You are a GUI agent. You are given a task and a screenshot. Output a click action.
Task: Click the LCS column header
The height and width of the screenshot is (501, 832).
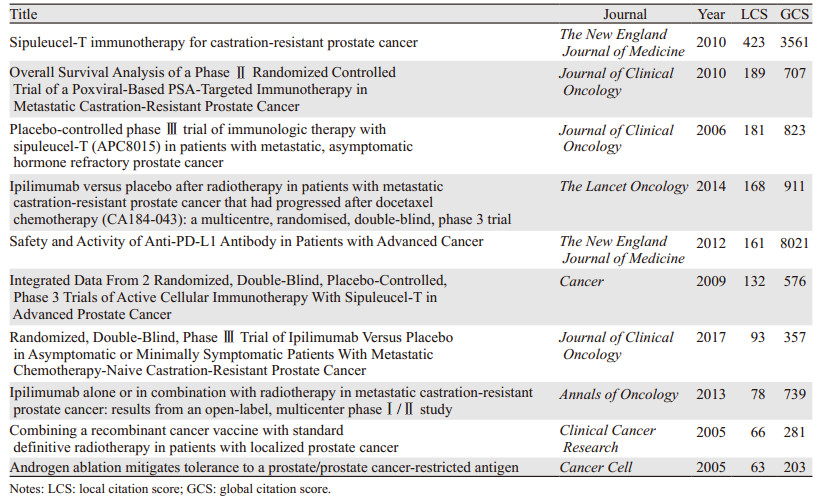pyautogui.click(x=754, y=15)
